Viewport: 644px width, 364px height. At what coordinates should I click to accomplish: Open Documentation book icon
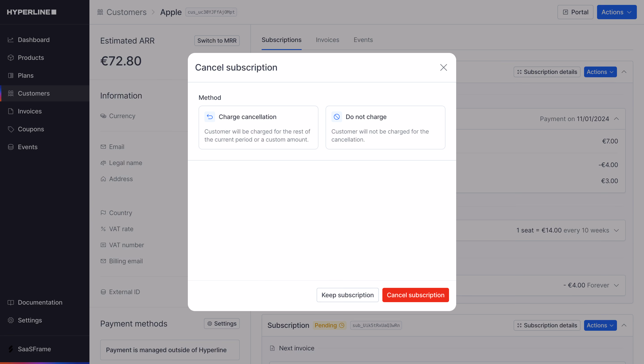[11, 303]
